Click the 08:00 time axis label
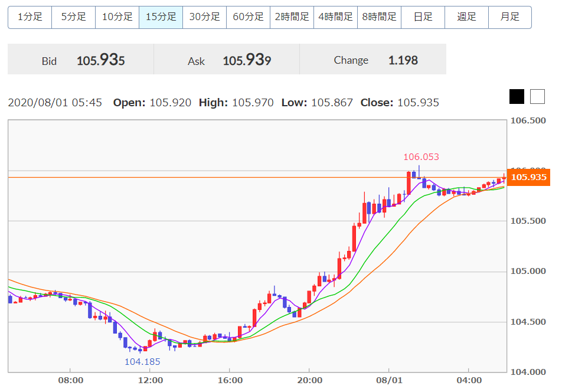562x392 pixels. [71, 380]
